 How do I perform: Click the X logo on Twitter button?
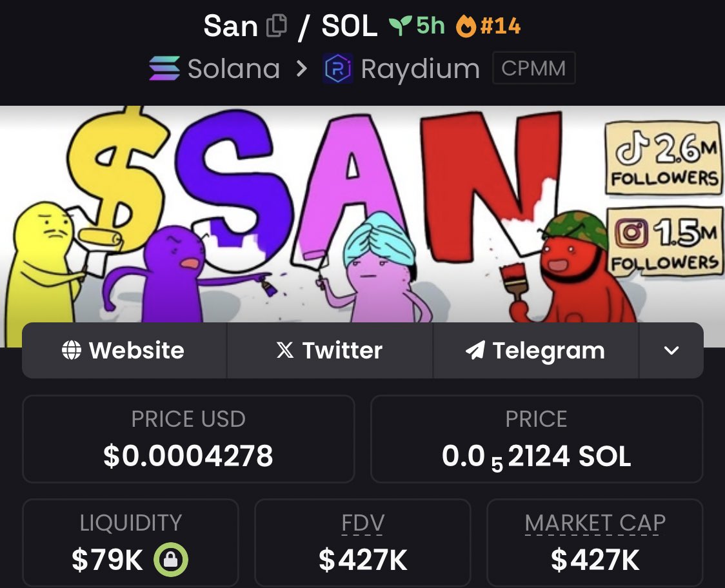[285, 350]
